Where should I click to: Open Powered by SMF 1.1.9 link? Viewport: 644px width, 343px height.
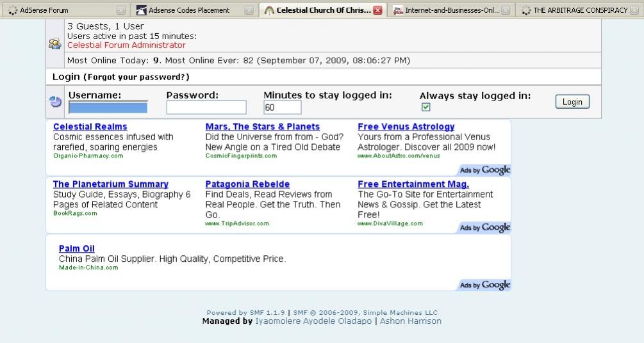click(245, 313)
